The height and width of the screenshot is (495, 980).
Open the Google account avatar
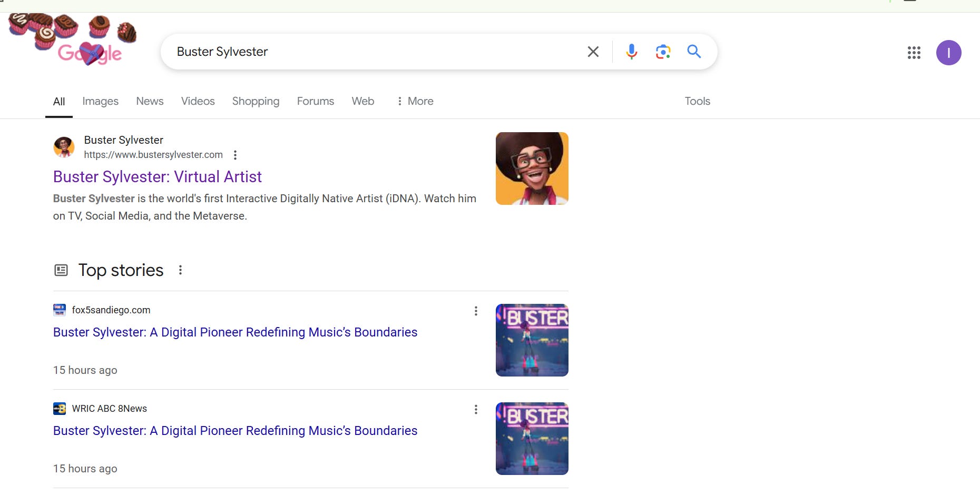(x=948, y=53)
